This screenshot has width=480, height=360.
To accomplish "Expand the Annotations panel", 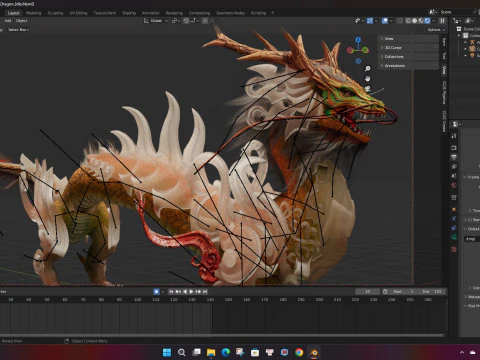I will point(408,66).
